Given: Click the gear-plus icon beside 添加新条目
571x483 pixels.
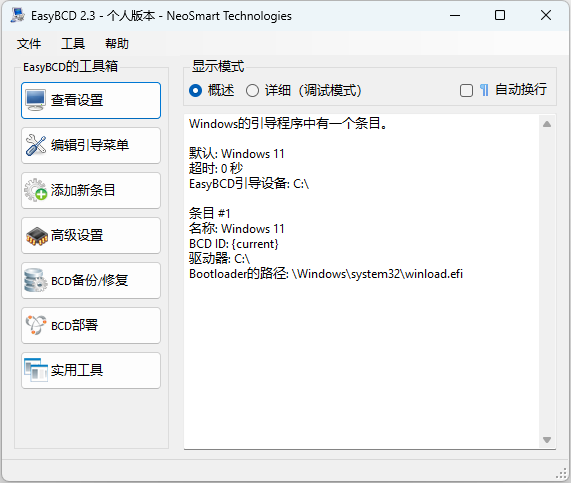Looking at the screenshot, I should click(35, 190).
